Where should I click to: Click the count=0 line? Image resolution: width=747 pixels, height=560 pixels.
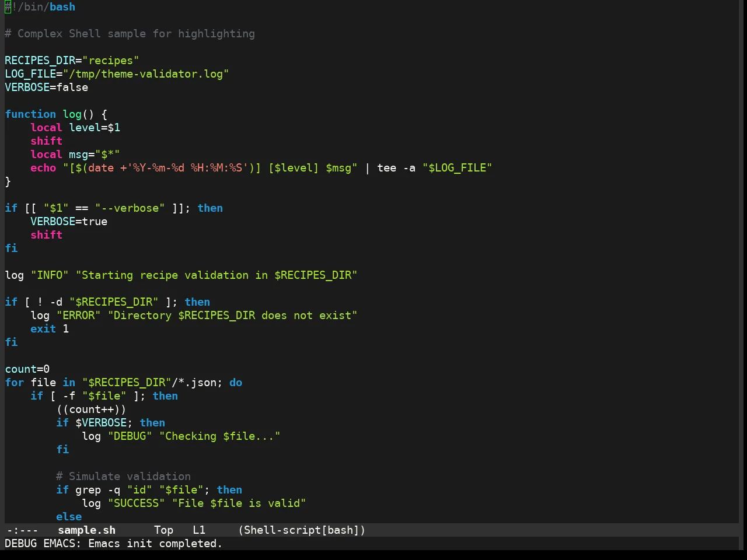(x=27, y=369)
